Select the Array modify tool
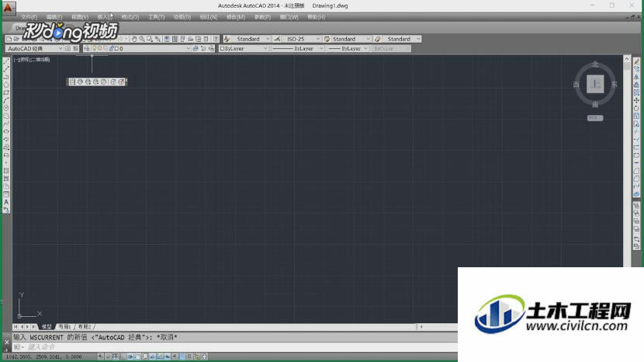This screenshot has height=362, width=644. [636, 92]
